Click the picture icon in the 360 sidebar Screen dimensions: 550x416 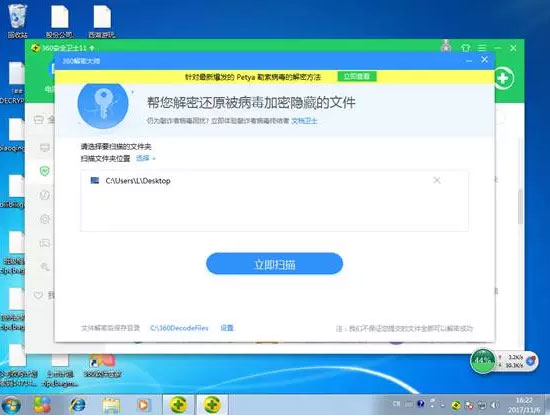tap(45, 243)
